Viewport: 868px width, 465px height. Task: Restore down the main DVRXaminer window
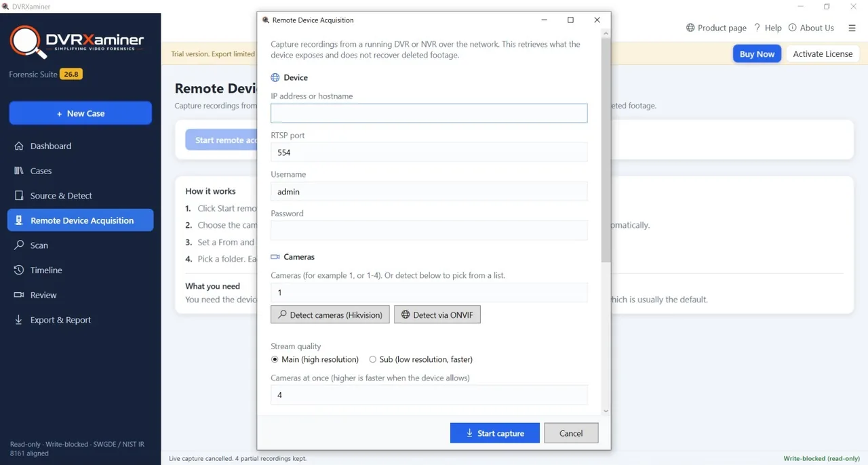coord(827,7)
